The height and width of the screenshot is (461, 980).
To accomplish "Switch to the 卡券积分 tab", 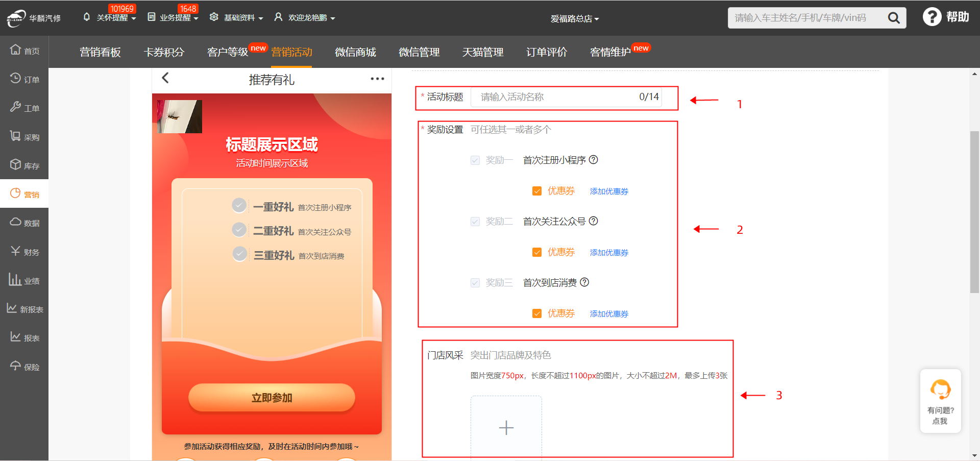I will click(x=164, y=52).
